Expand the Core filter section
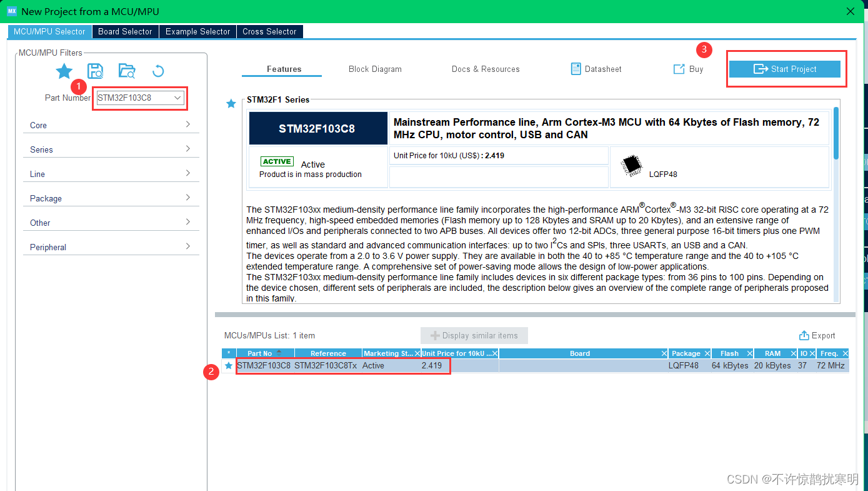The width and height of the screenshot is (868, 491). [x=112, y=125]
